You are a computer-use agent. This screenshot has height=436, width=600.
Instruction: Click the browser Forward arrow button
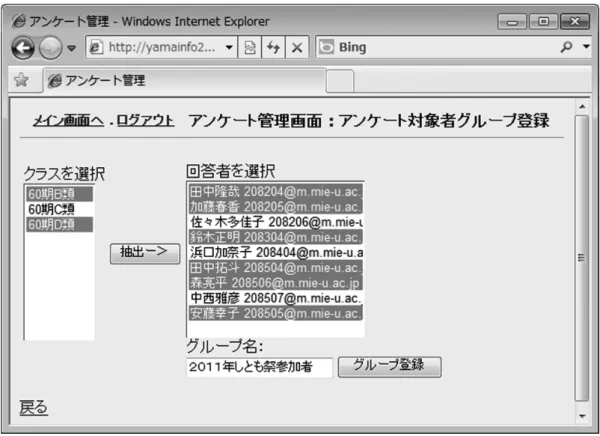click(x=51, y=48)
